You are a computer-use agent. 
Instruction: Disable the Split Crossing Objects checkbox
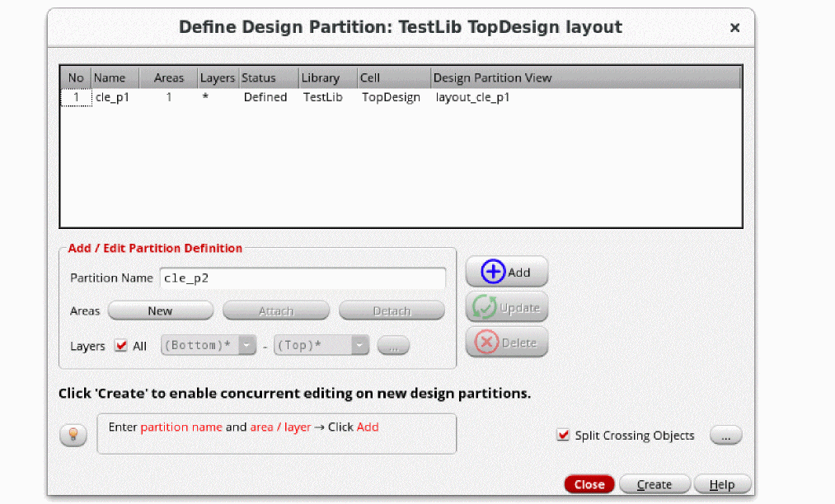coord(564,435)
